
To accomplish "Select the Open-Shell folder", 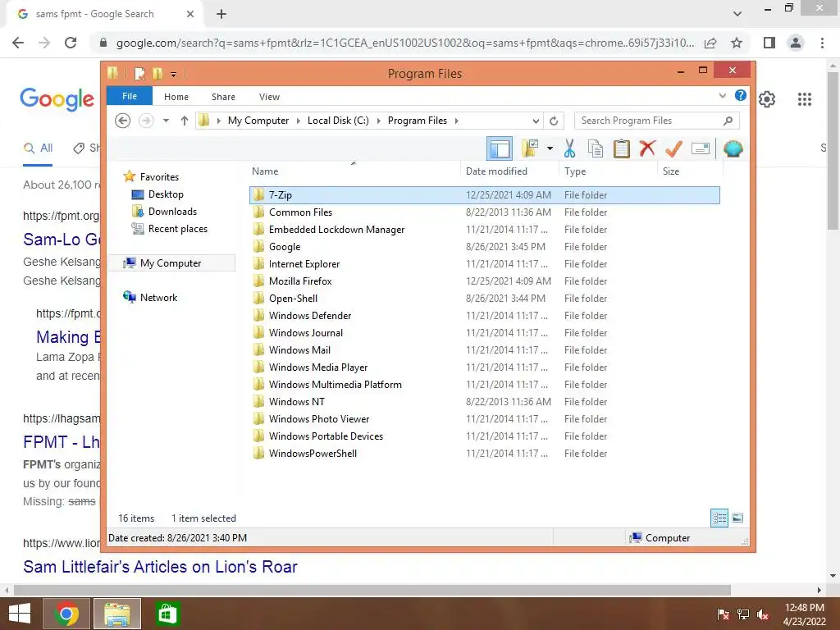I will [x=484, y=298].
